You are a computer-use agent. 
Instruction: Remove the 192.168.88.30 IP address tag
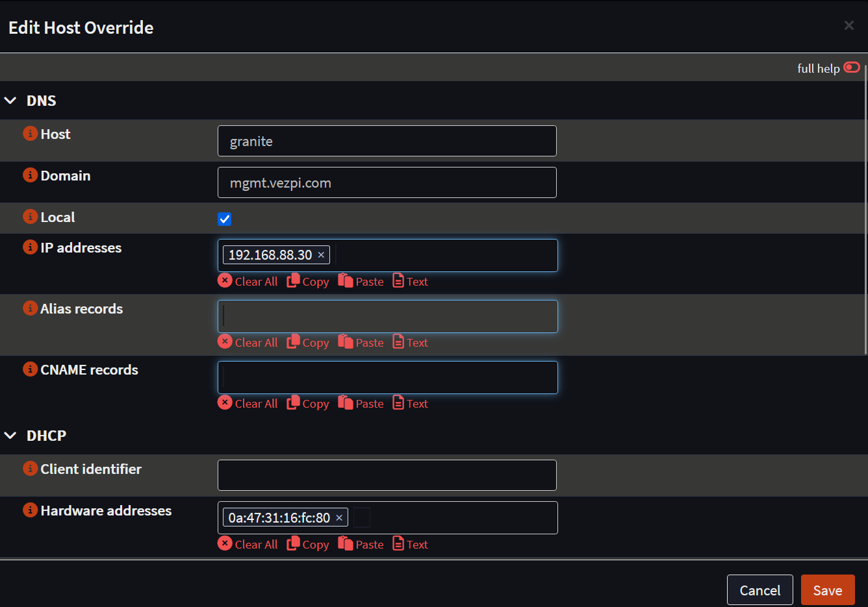pyautogui.click(x=321, y=255)
